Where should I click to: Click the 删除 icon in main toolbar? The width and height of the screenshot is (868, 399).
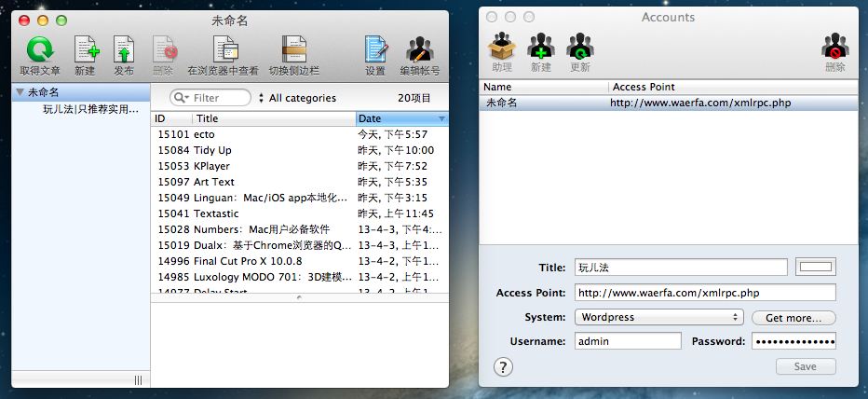(164, 48)
